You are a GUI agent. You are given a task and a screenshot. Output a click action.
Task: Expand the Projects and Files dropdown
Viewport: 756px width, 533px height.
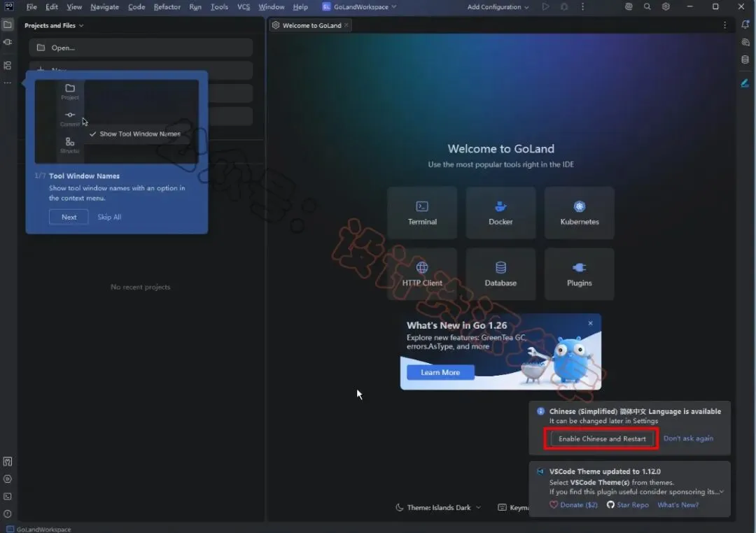[x=54, y=26]
